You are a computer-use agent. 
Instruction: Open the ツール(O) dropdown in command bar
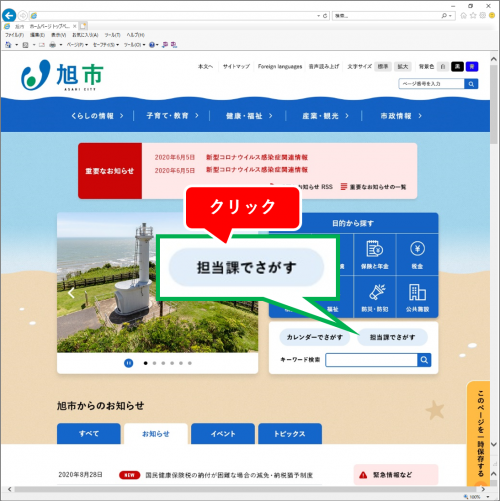tap(135, 45)
